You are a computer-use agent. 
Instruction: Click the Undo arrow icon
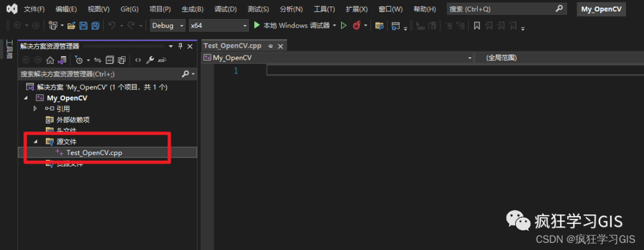pyautogui.click(x=112, y=26)
